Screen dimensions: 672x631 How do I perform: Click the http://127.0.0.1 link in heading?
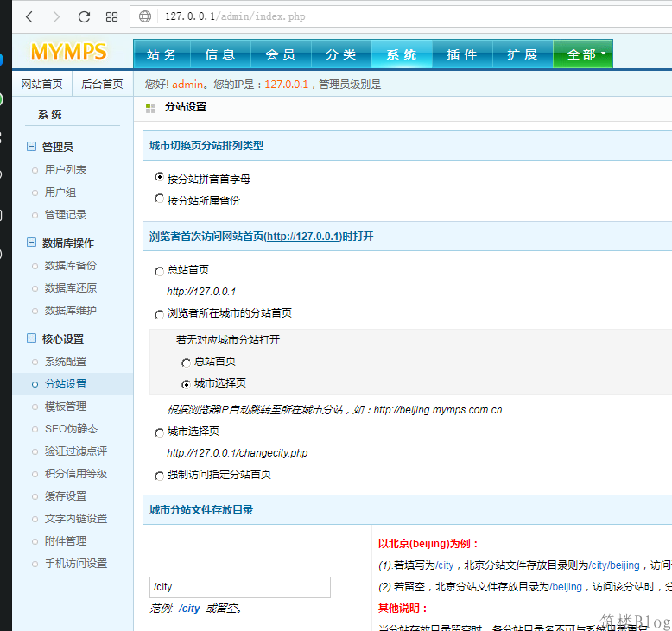tap(303, 237)
